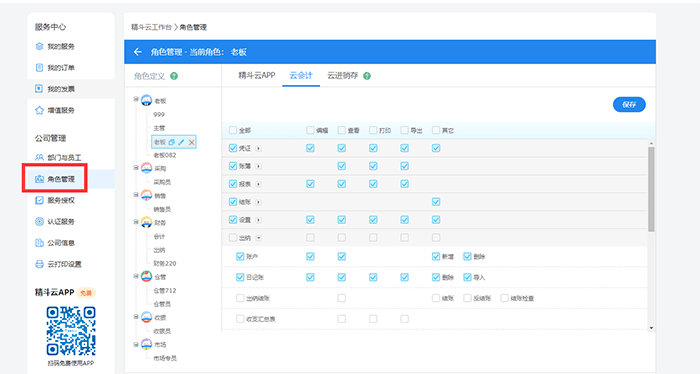Click the 精斗云工作台 breadcrumb link
700x374 pixels.
pos(151,27)
